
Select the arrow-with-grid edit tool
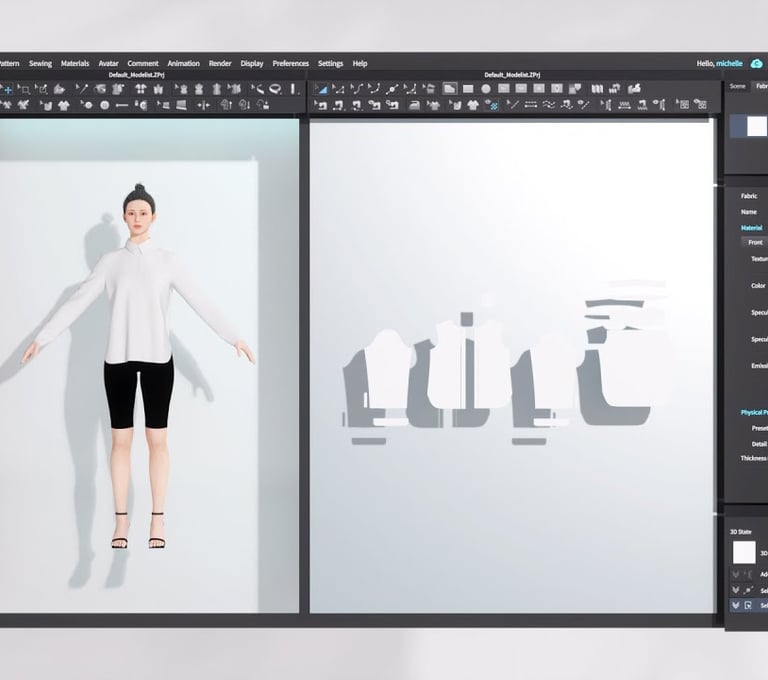pos(682,105)
